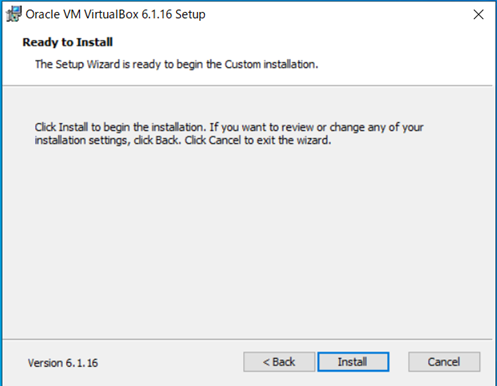The height and width of the screenshot is (386, 497).
Task: Click the 'installation settings, click Back' text line
Action: pos(183,140)
